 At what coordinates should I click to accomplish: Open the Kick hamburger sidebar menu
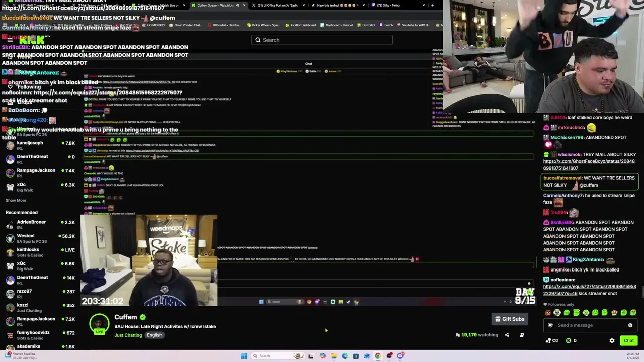tap(10, 40)
